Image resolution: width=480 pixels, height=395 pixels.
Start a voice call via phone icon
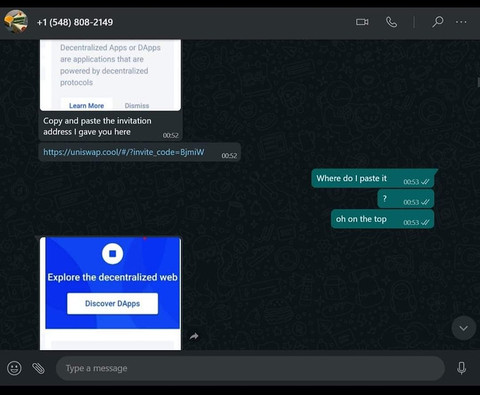click(391, 22)
